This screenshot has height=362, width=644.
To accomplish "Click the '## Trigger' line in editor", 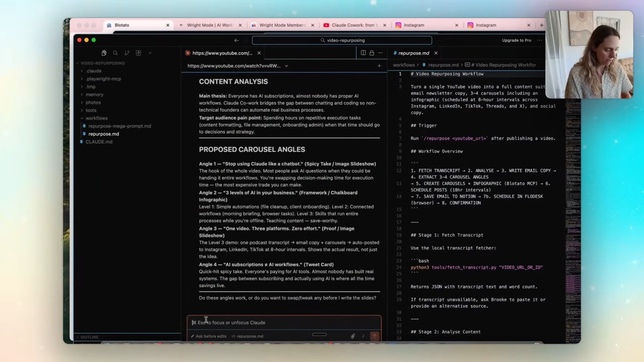I will (424, 126).
